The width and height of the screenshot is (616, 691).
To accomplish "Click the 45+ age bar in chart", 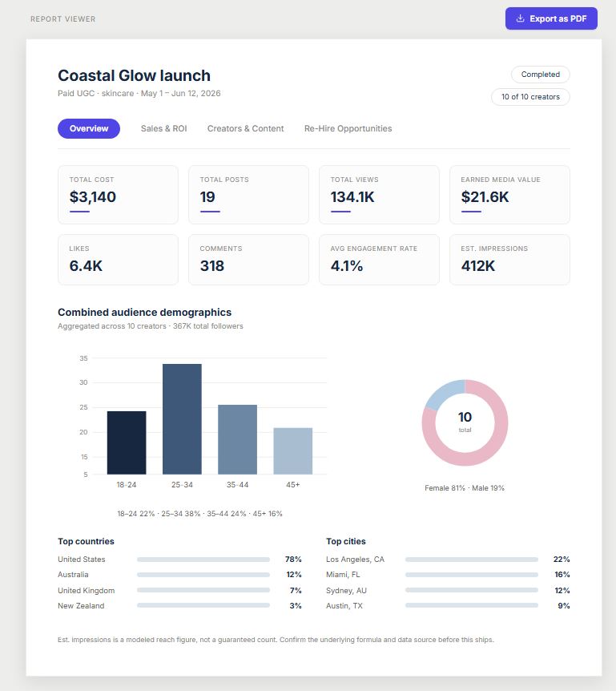I will tap(293, 451).
